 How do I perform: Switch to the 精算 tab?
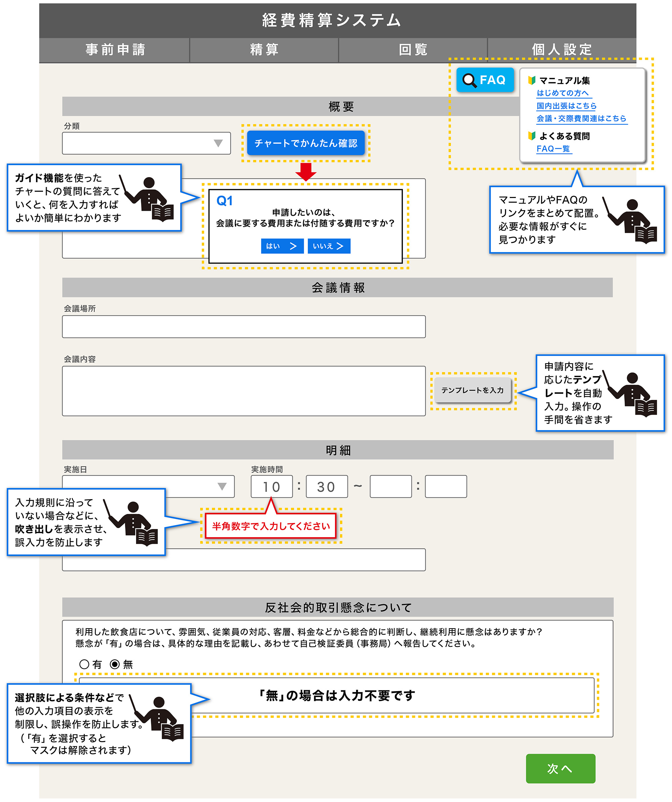tap(264, 50)
